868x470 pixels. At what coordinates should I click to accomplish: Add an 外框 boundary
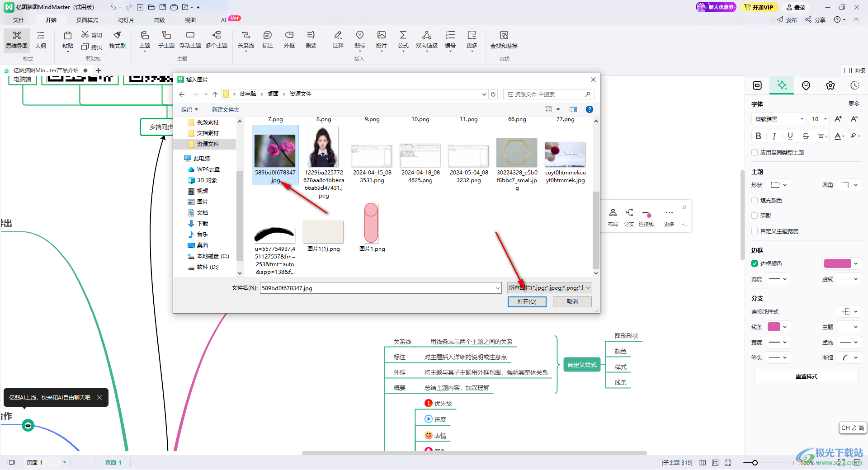(x=289, y=40)
